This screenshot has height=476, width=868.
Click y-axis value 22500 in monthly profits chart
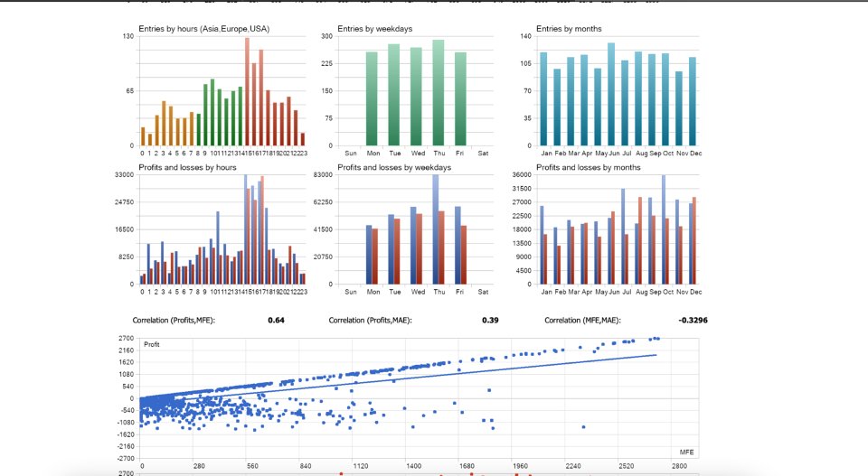point(522,216)
